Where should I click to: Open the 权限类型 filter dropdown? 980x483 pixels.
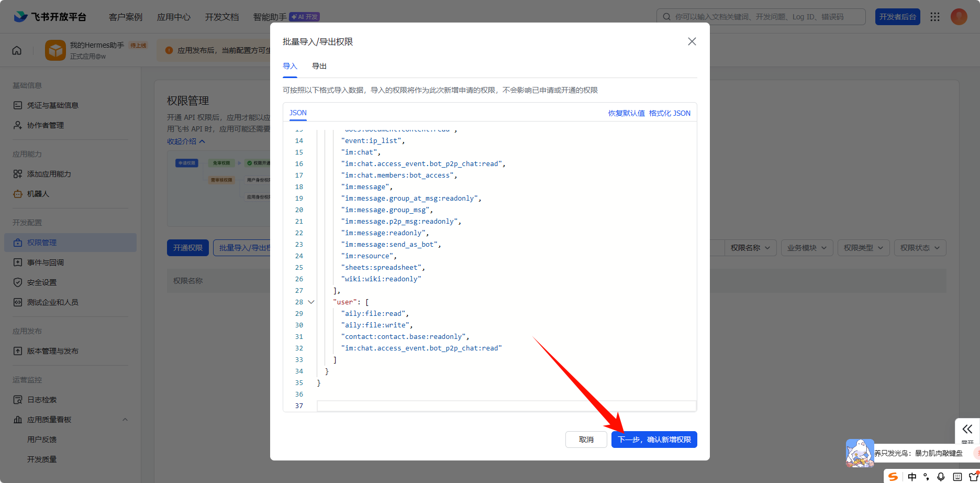[x=864, y=248]
